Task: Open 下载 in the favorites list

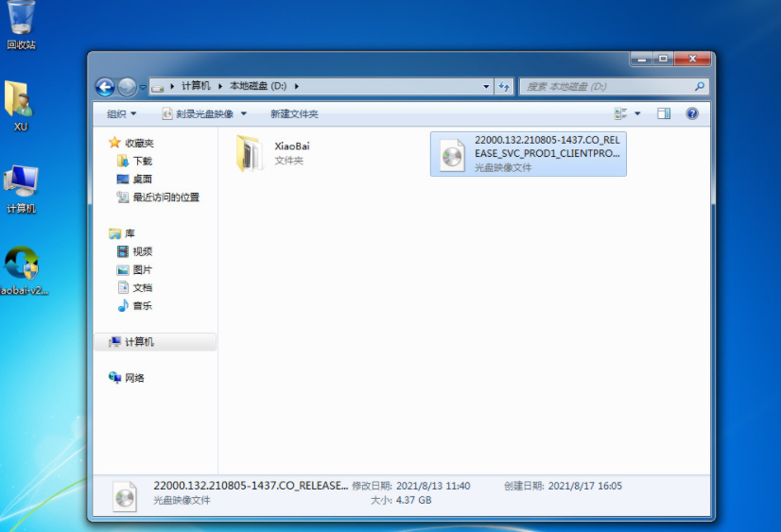Action: [x=142, y=161]
